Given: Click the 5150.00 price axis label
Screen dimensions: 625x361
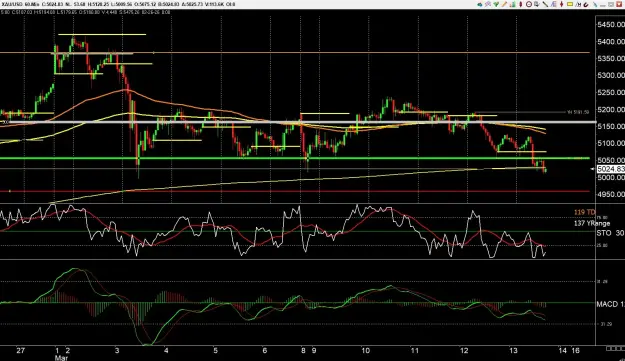Looking at the screenshot, I should (x=611, y=126).
